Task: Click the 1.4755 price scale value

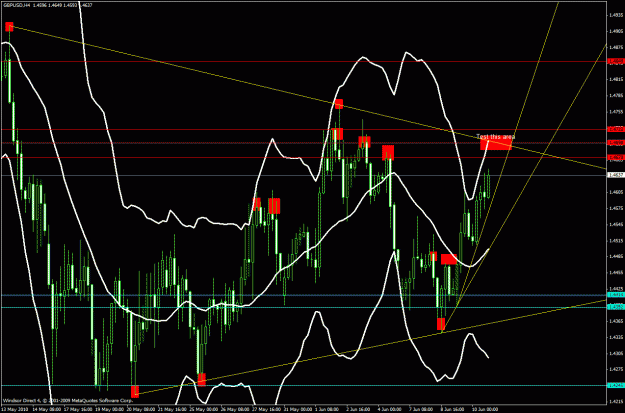Action: pyautogui.click(x=616, y=111)
